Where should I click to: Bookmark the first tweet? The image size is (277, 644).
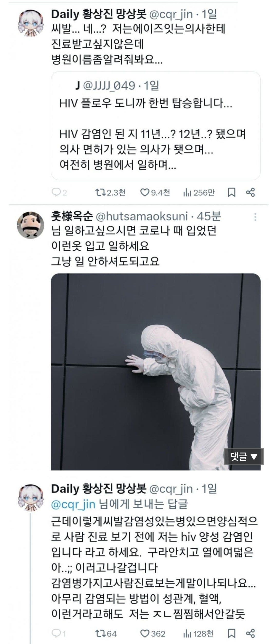232,192
